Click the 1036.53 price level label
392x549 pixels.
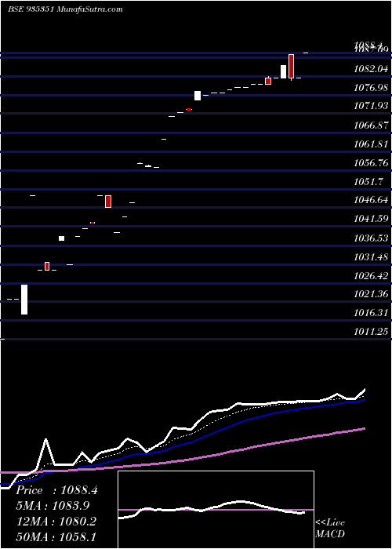coord(371,238)
